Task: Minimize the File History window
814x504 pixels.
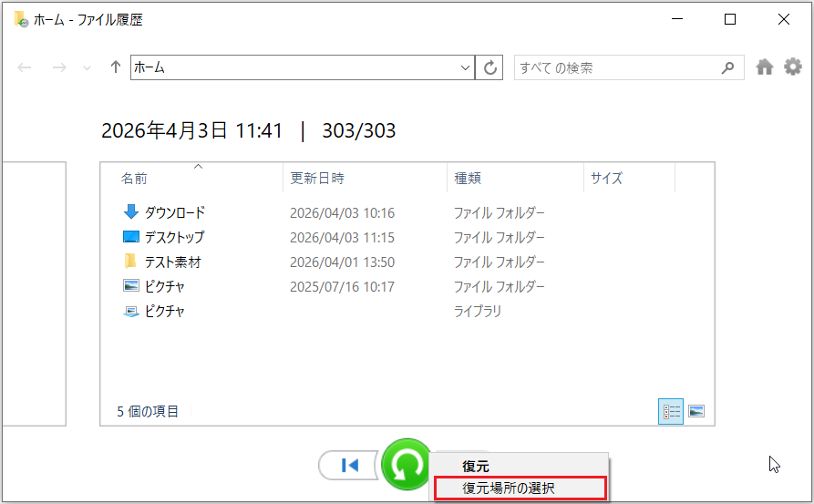Action: pyautogui.click(x=677, y=19)
